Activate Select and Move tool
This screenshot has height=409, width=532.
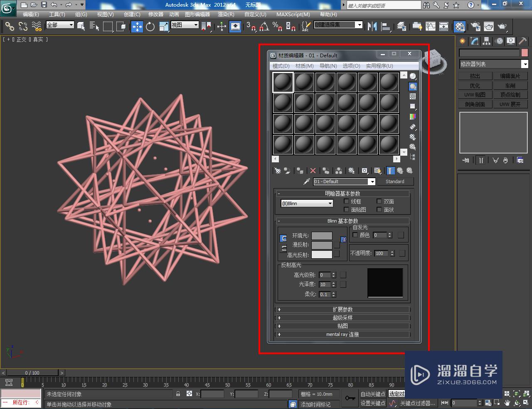pyautogui.click(x=137, y=27)
